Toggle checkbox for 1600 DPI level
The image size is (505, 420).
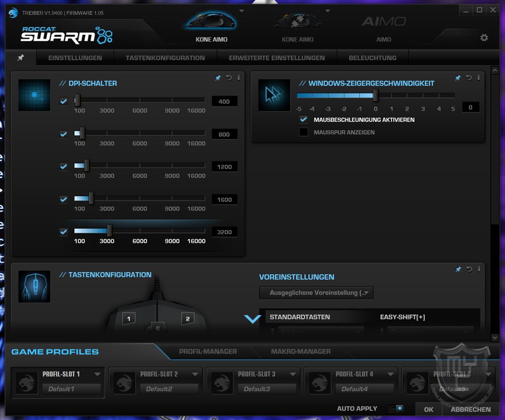64,199
